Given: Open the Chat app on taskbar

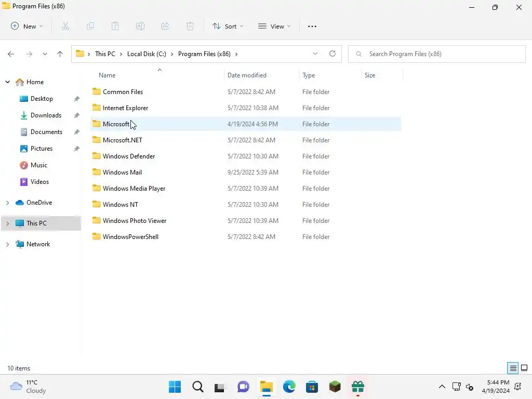Looking at the screenshot, I should (x=243, y=387).
